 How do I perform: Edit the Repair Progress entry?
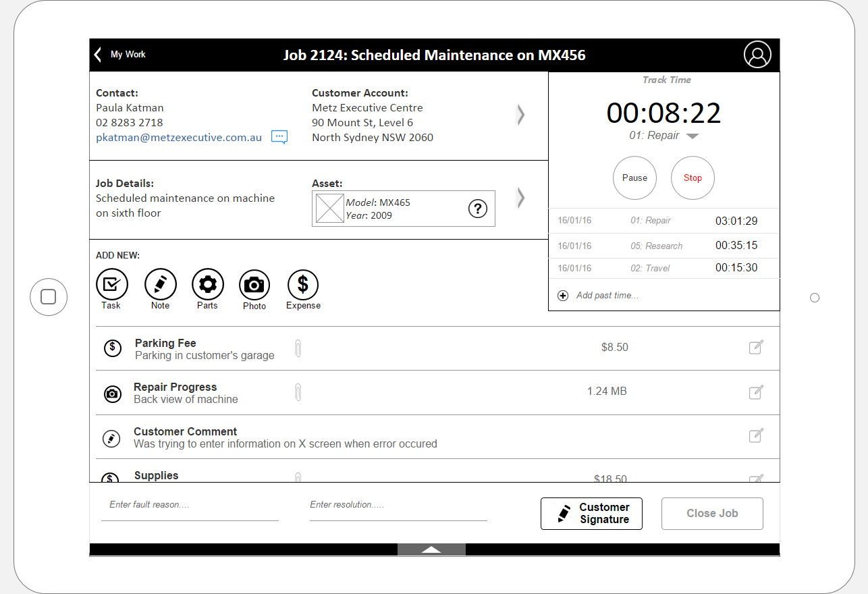coord(756,391)
